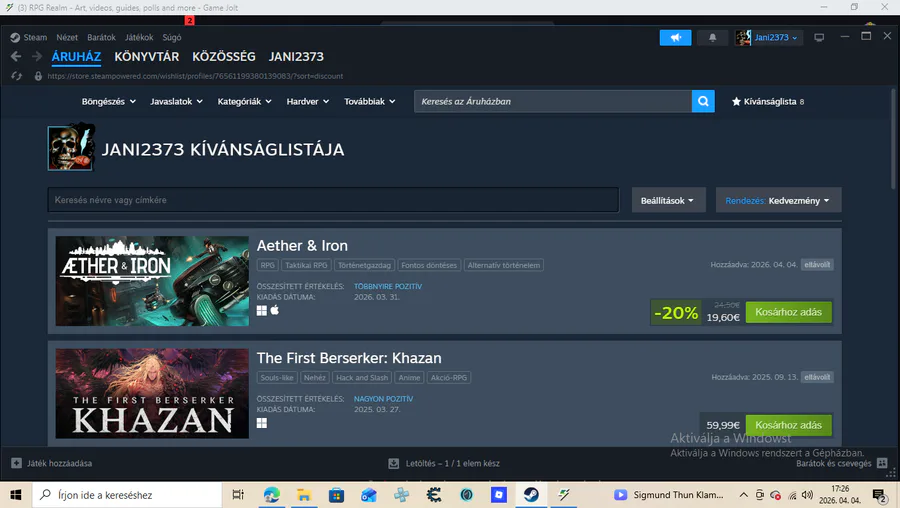Click the Akció-RPG tag

point(449,378)
